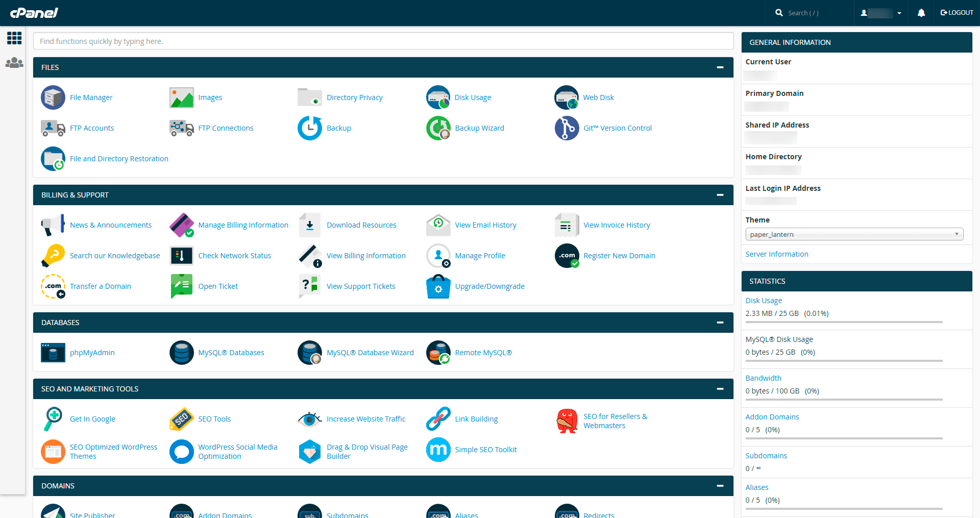Collapse the Files section

tap(720, 67)
